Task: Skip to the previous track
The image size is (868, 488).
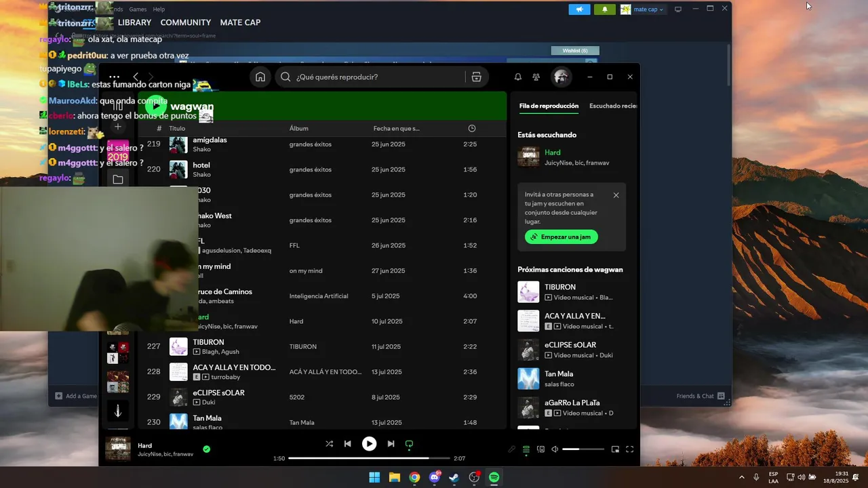Action: (x=347, y=444)
